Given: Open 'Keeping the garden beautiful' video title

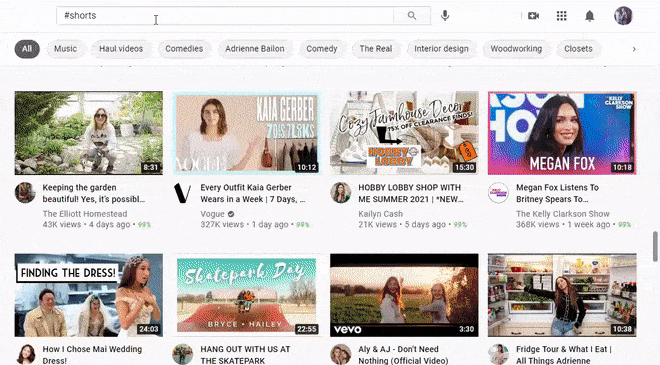Looking at the screenshot, I should point(94,193).
